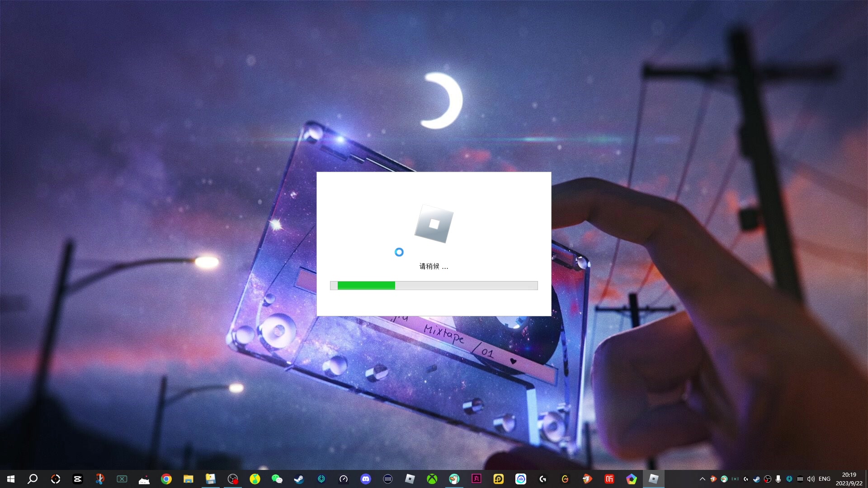Open Roblox Studio taskbar icon left of Xbox
Image resolution: width=868 pixels, height=488 pixels.
[x=410, y=479]
